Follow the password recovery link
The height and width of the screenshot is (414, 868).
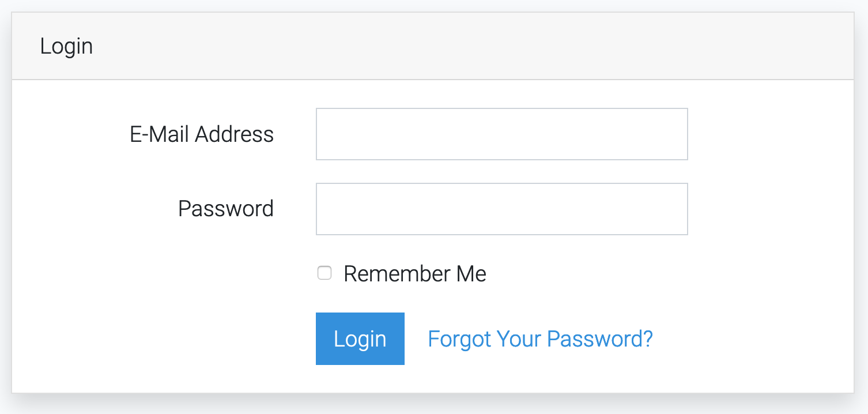tap(540, 339)
